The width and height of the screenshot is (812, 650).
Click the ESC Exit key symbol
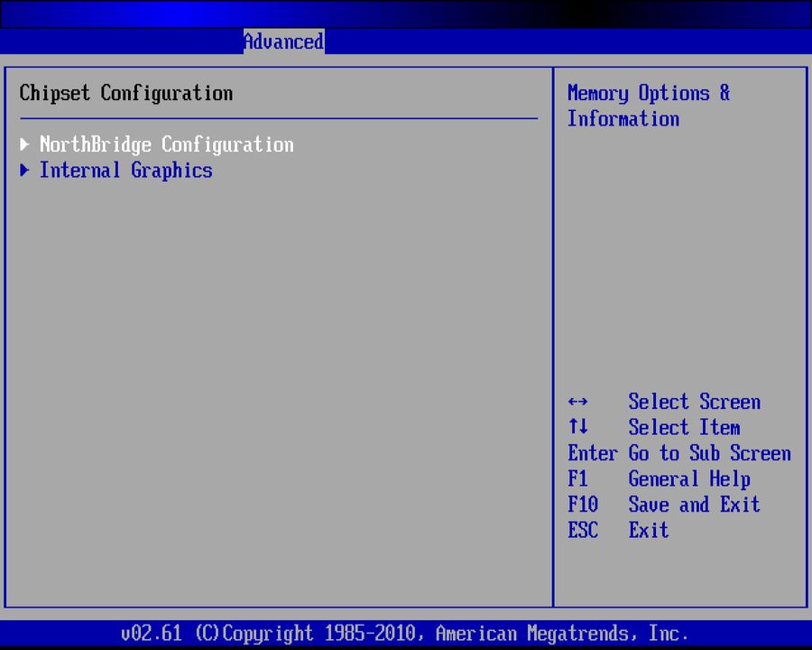(582, 531)
